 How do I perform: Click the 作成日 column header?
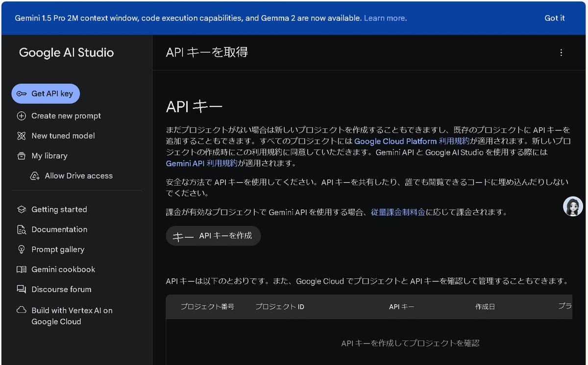pyautogui.click(x=485, y=307)
